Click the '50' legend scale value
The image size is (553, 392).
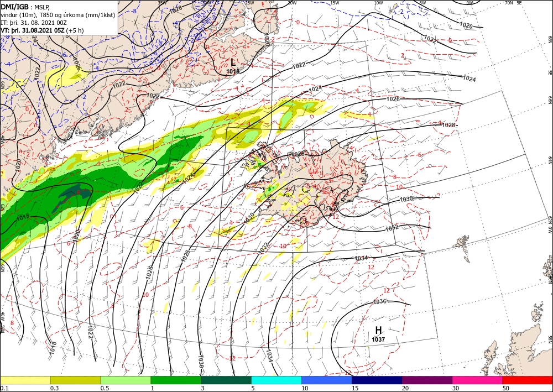click(506, 388)
